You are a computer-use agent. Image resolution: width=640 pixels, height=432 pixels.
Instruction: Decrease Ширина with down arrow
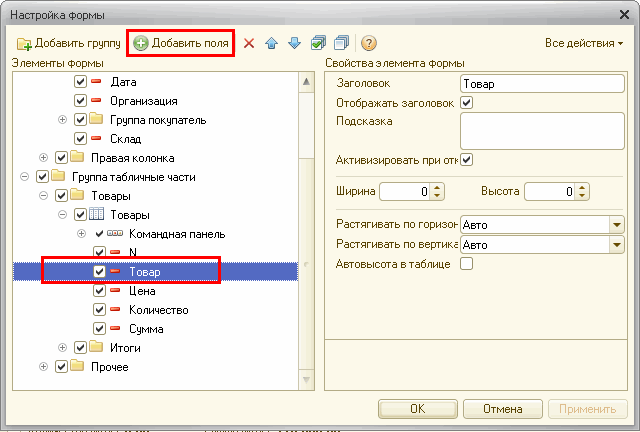pos(437,196)
